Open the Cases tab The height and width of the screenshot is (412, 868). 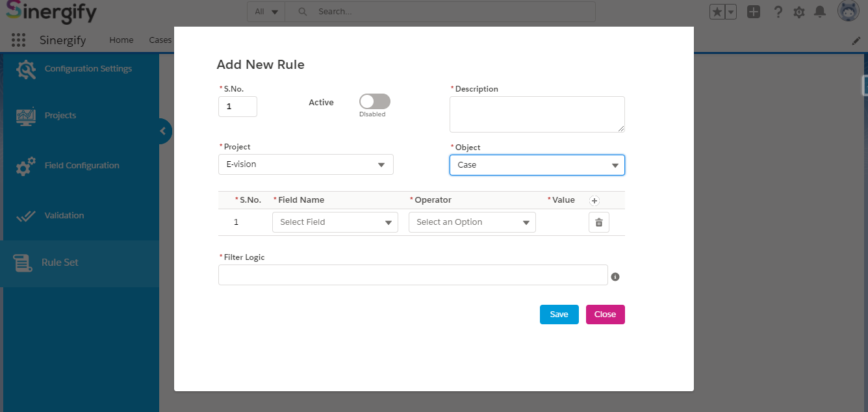160,40
